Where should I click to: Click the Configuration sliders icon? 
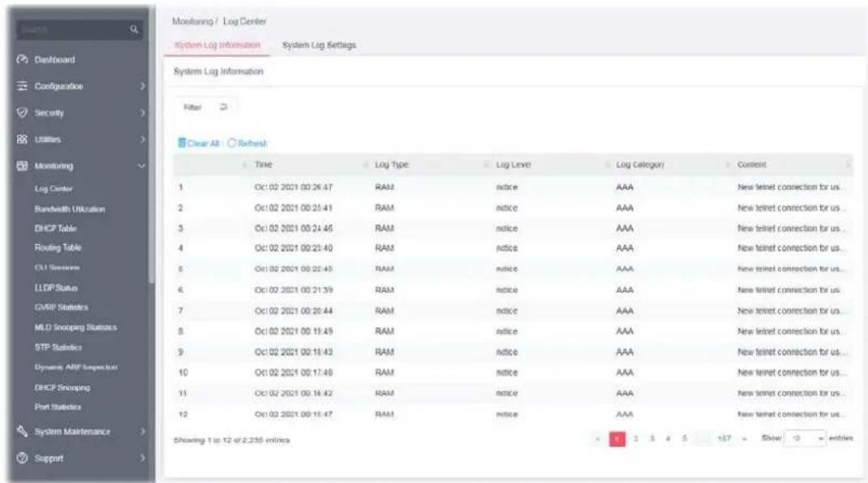[x=22, y=86]
